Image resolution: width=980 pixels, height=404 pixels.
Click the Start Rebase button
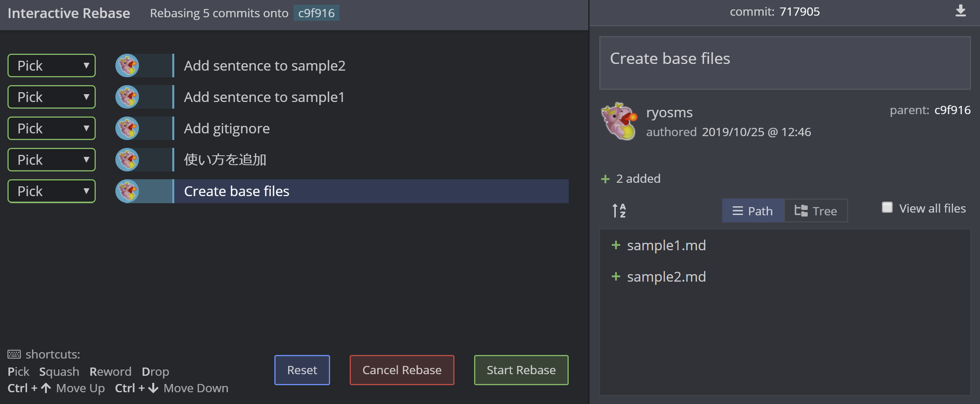tap(521, 370)
